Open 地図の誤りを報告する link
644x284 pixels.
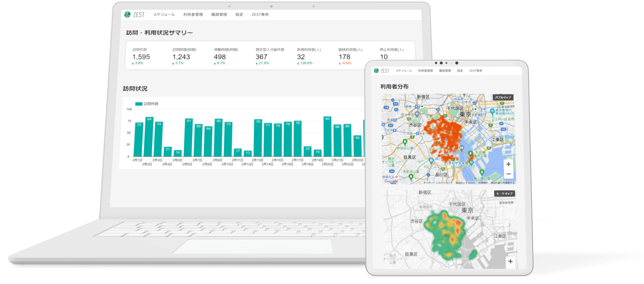pyautogui.click(x=502, y=183)
